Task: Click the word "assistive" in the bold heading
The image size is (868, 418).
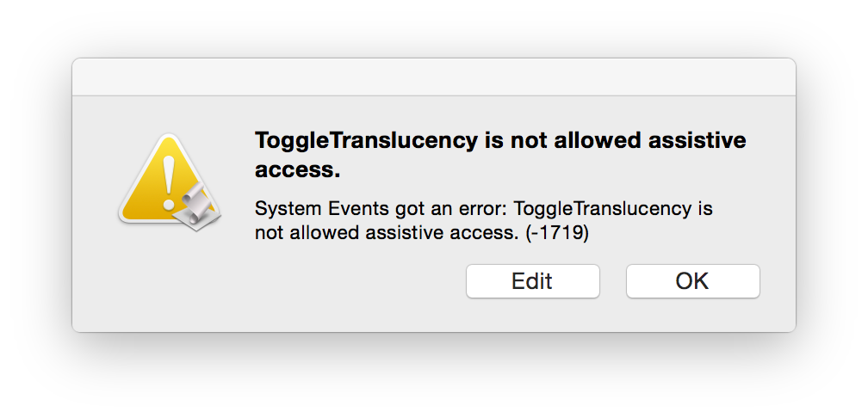Action: pos(697,141)
